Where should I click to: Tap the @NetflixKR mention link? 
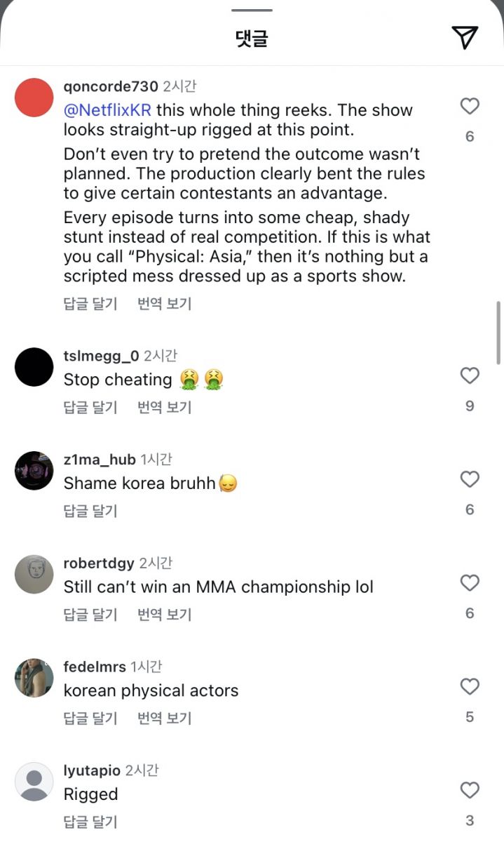107,110
